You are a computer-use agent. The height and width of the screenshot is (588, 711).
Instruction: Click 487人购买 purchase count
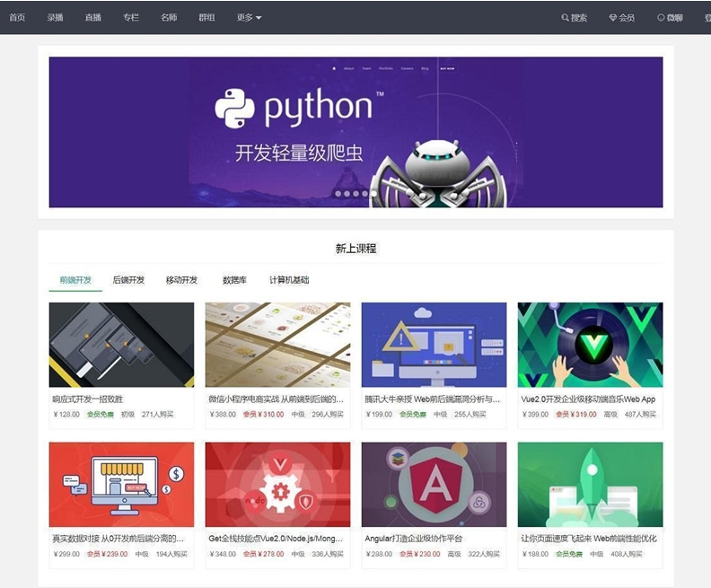click(x=640, y=415)
